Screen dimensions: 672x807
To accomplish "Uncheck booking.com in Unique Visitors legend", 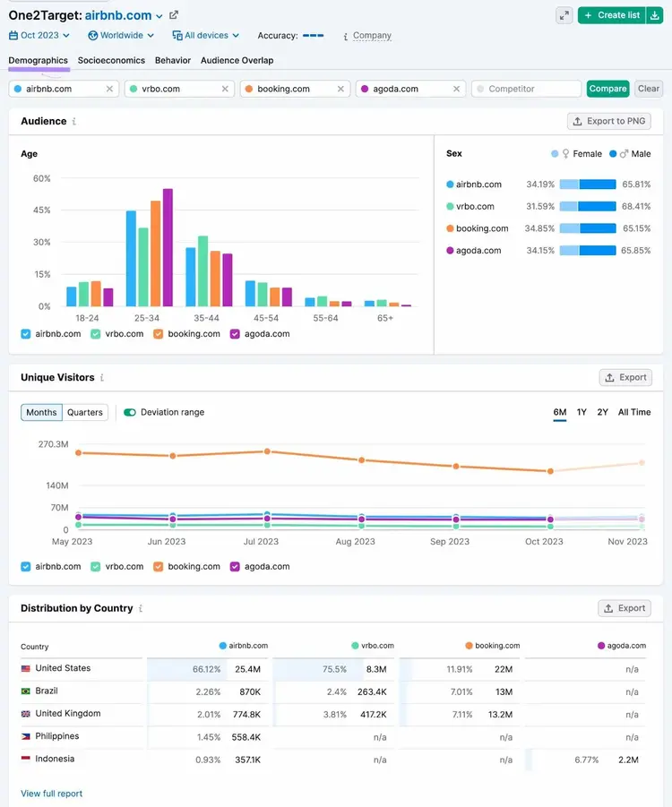I will point(158,567).
